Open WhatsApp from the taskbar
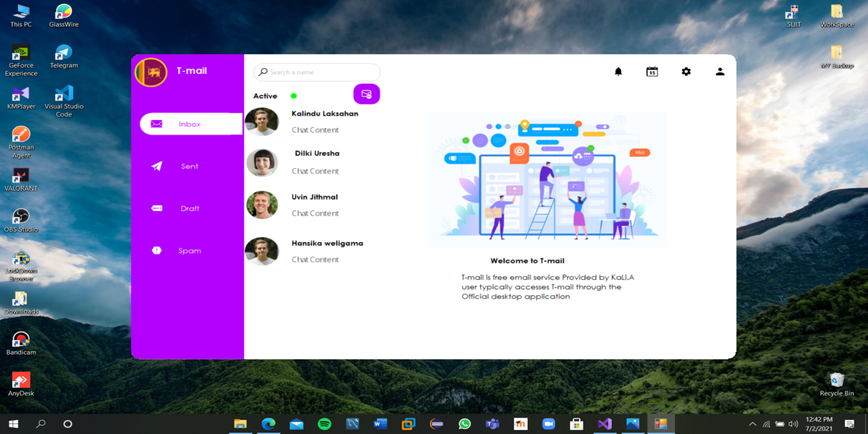Screen dimensions: 868x434 (465, 423)
